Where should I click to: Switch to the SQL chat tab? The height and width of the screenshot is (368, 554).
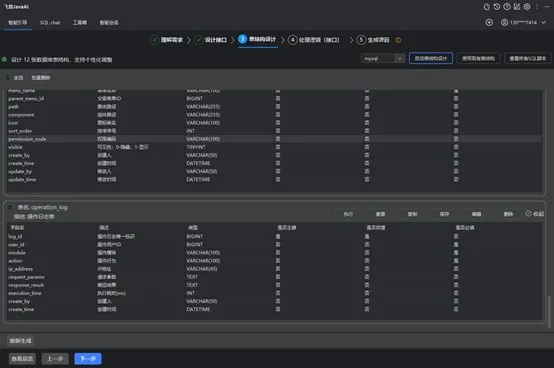coord(50,23)
